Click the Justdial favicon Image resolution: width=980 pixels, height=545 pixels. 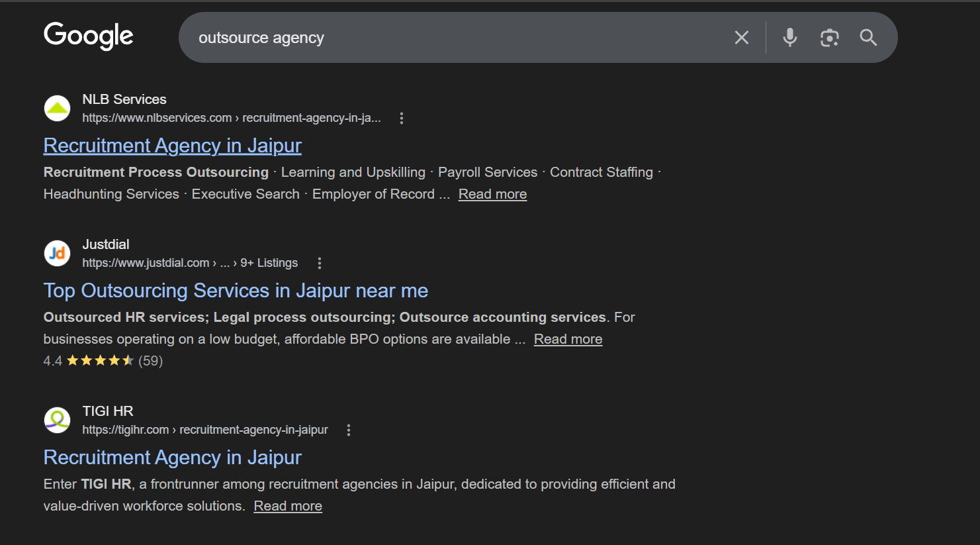(x=57, y=253)
